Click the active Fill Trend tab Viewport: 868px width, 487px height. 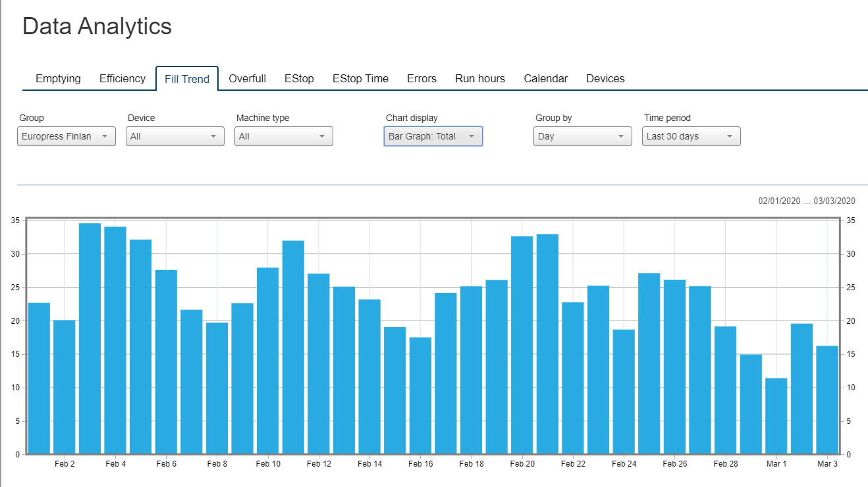(x=187, y=79)
